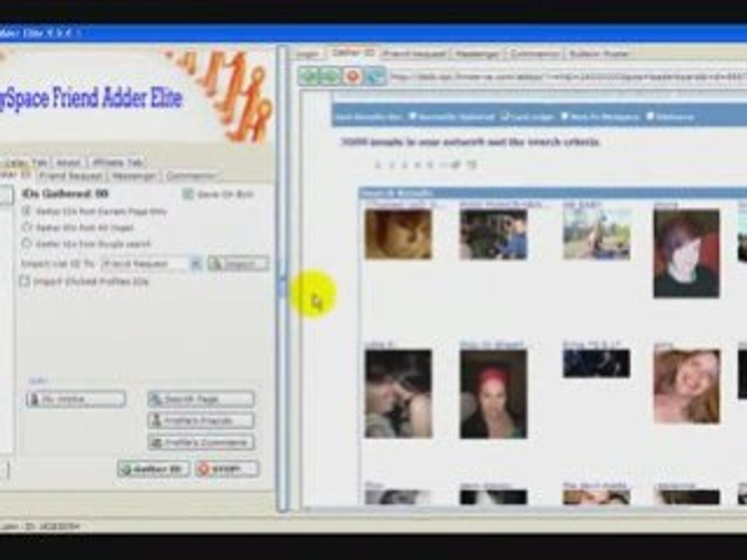Image resolution: width=747 pixels, height=560 pixels.
Task: Select Friend Request tab in left panel
Action: (x=70, y=176)
